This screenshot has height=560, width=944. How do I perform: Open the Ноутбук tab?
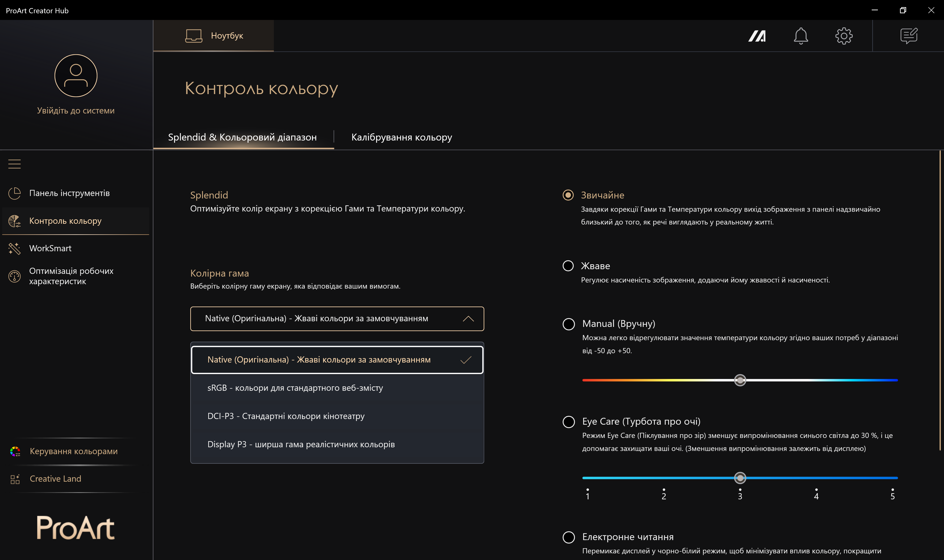tap(214, 36)
